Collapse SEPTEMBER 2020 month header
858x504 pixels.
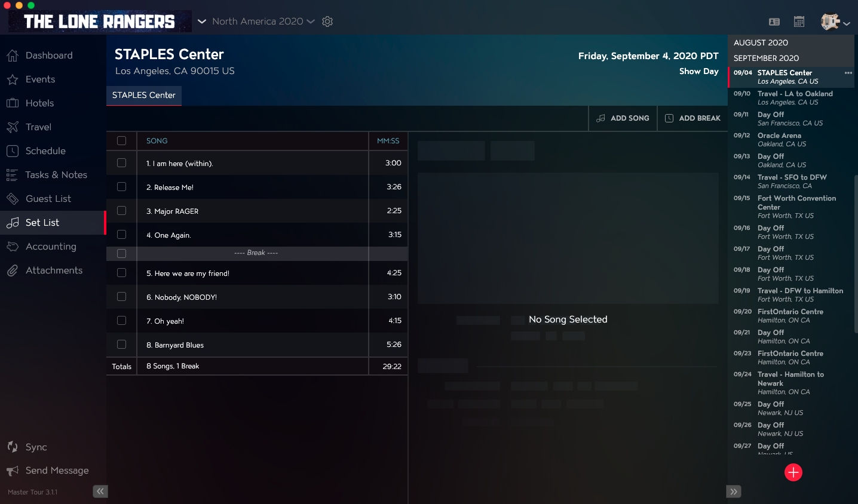pyautogui.click(x=791, y=59)
